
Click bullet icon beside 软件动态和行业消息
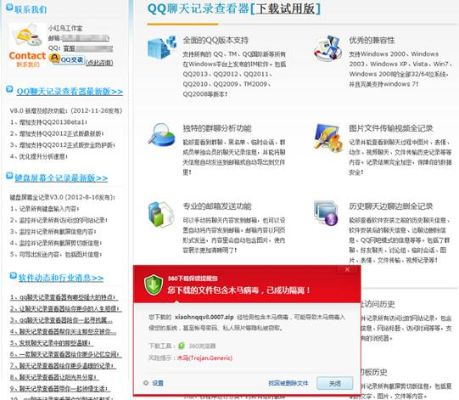(13, 276)
